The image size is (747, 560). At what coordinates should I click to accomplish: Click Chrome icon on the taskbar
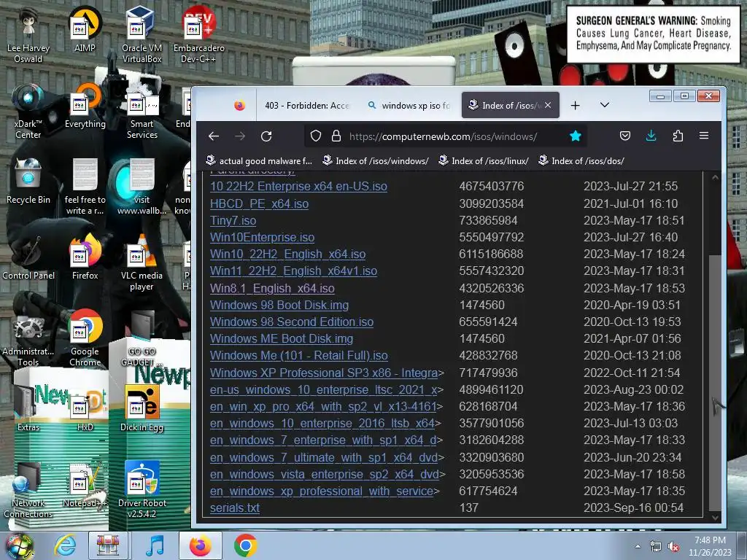pos(245,545)
